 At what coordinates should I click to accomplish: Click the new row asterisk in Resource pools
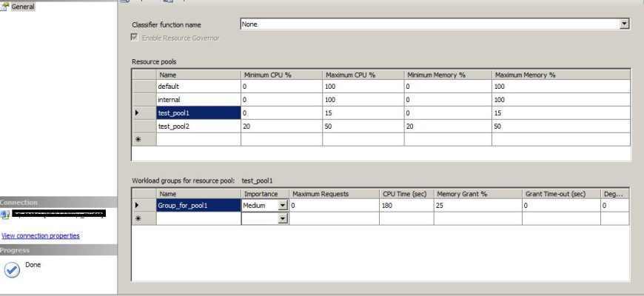[138, 140]
